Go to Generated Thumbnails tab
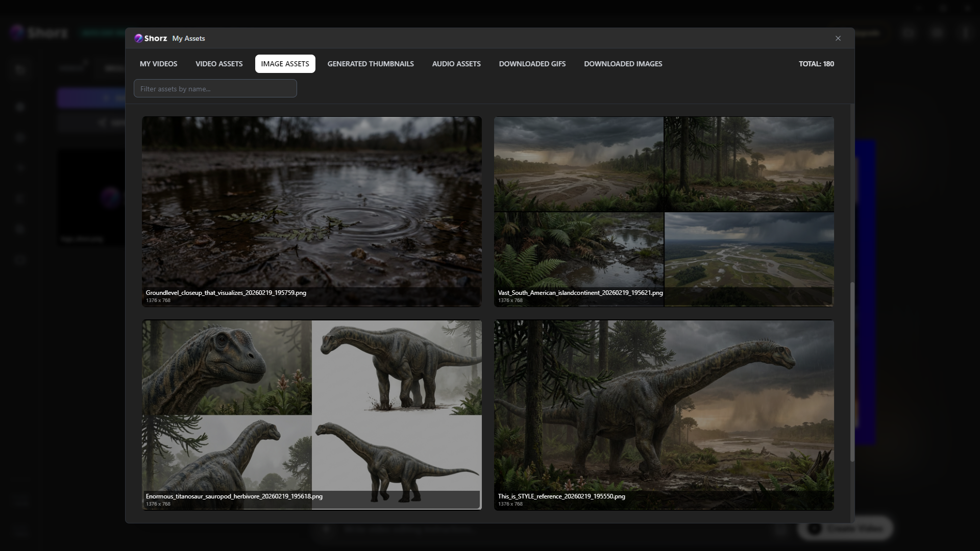Viewport: 980px width, 551px height. tap(371, 64)
